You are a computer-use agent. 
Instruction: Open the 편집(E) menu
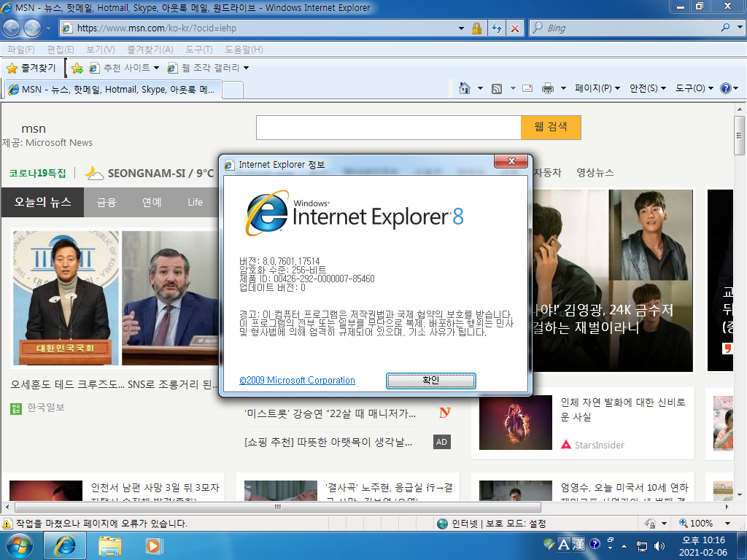click(60, 50)
